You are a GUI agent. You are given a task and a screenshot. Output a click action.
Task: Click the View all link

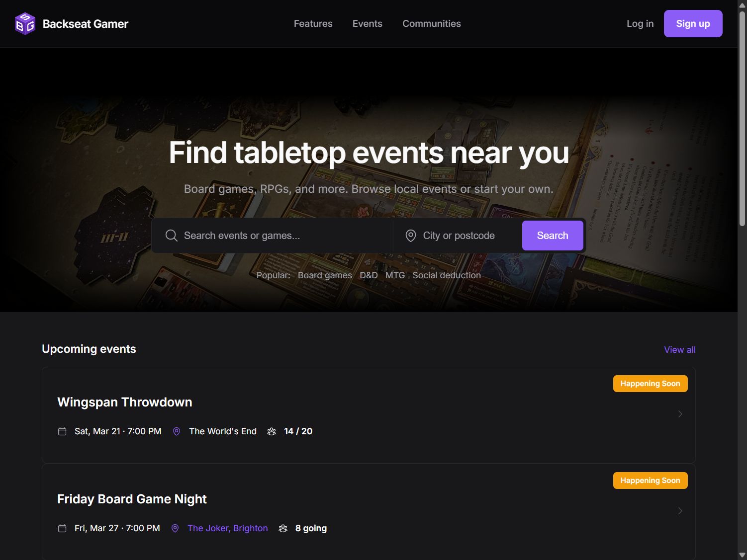(679, 349)
